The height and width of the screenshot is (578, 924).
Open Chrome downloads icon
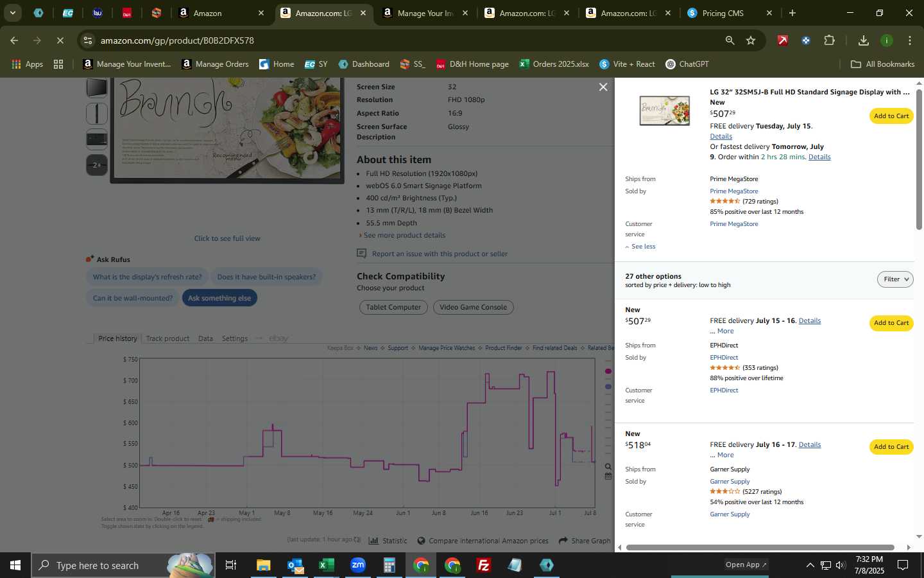point(864,40)
